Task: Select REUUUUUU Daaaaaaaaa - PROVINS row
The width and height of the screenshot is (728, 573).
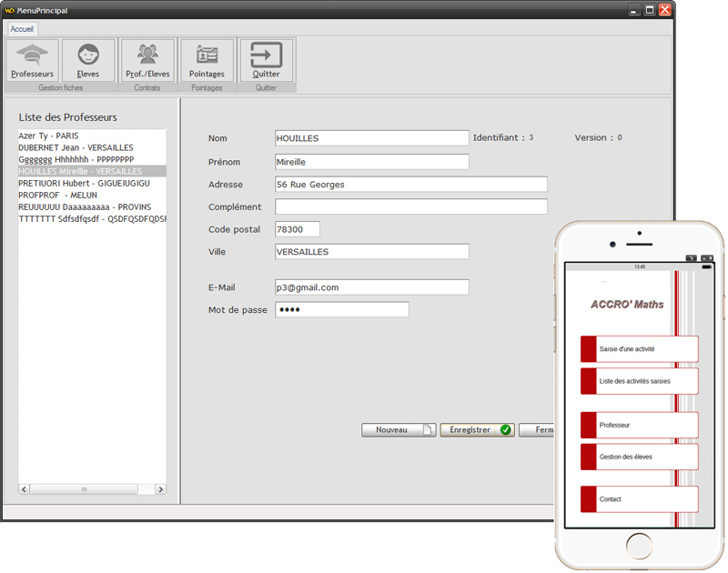Action: pos(92,207)
